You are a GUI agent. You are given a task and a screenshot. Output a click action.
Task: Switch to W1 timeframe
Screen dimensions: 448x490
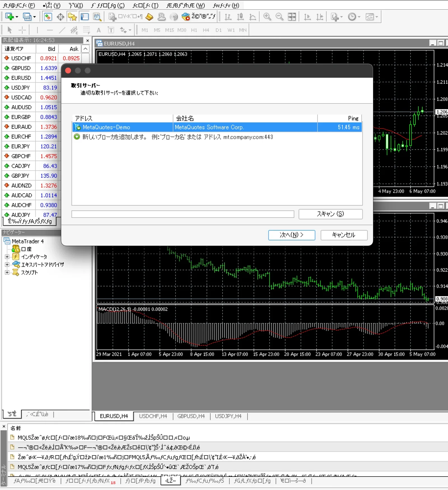point(231,30)
